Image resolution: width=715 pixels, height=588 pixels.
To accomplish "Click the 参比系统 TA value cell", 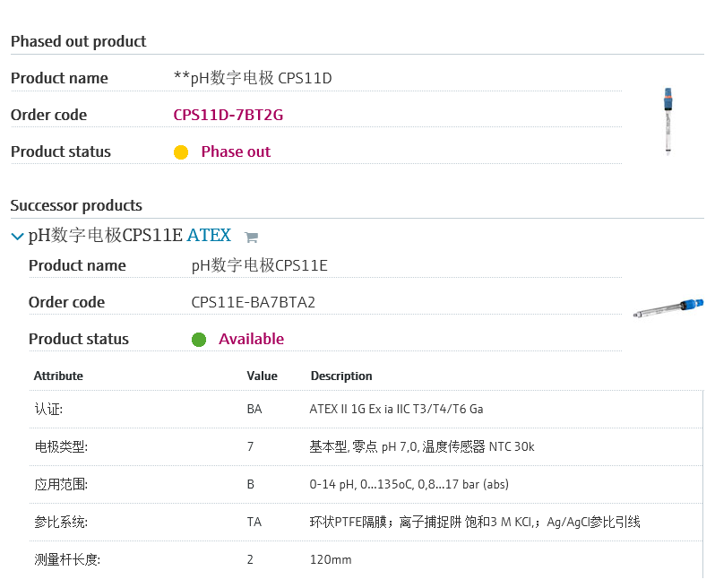I will (x=254, y=522).
